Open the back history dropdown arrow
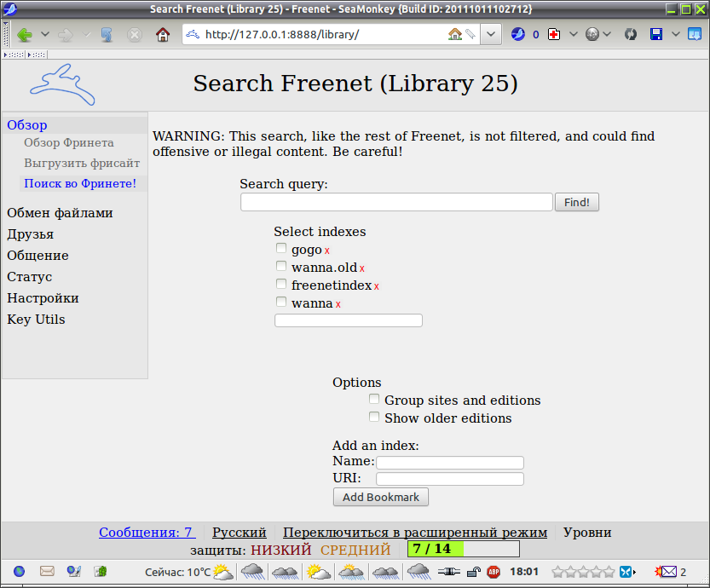This screenshot has width=710, height=588. tap(45, 34)
